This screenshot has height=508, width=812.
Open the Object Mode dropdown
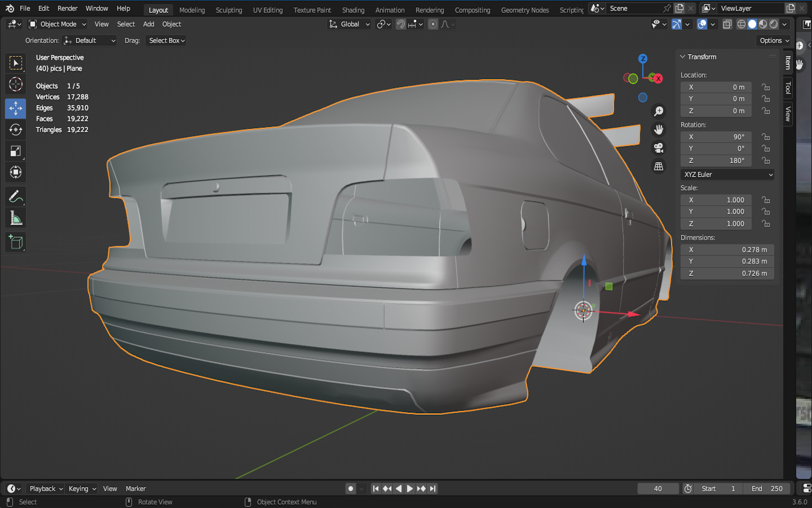[58, 24]
